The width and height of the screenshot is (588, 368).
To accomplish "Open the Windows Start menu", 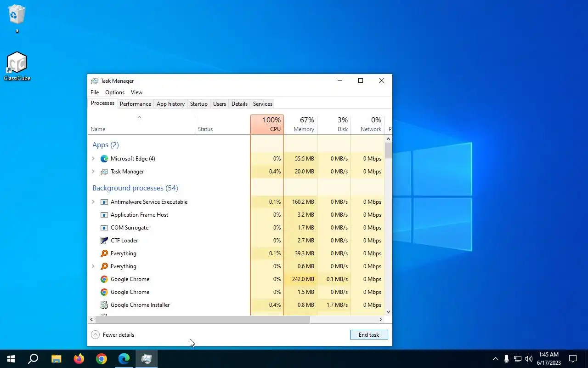I will 11,359.
